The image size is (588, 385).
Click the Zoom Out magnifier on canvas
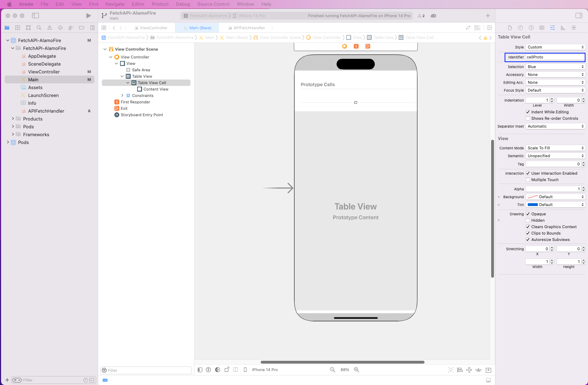[333, 370]
